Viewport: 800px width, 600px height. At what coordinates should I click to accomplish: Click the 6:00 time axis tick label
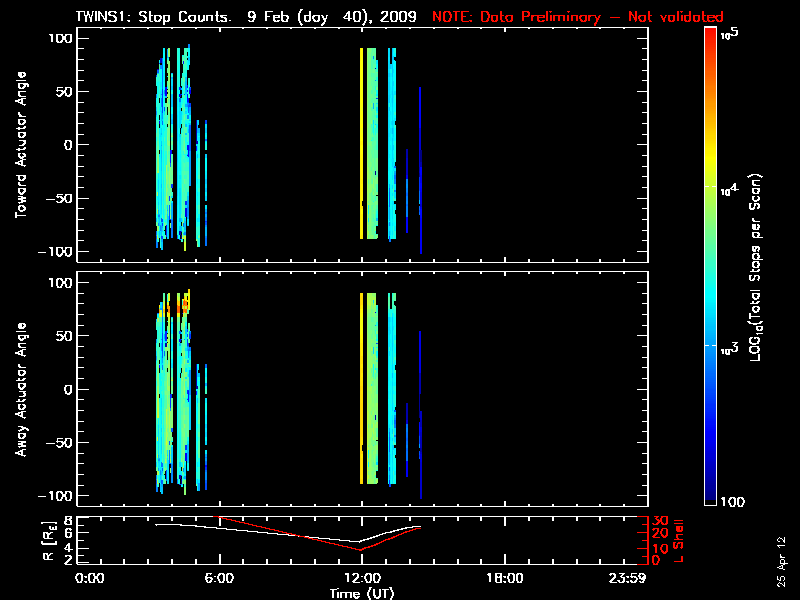click(x=219, y=578)
